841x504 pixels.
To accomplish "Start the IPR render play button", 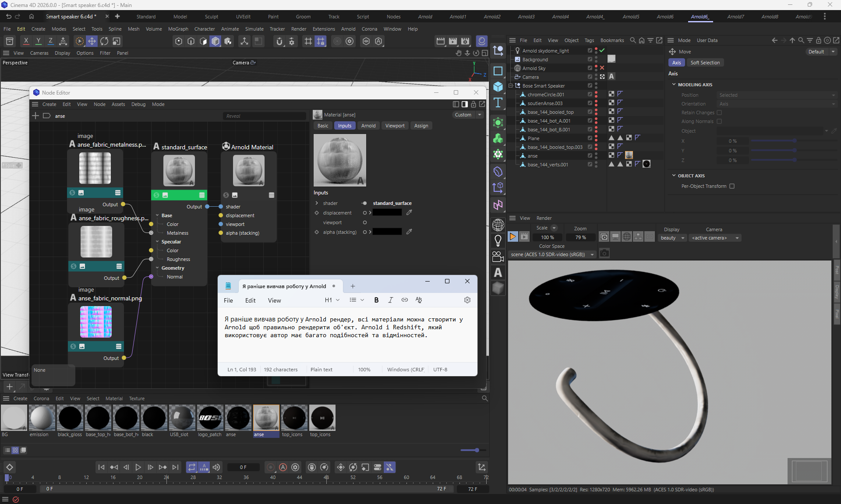I will [512, 237].
